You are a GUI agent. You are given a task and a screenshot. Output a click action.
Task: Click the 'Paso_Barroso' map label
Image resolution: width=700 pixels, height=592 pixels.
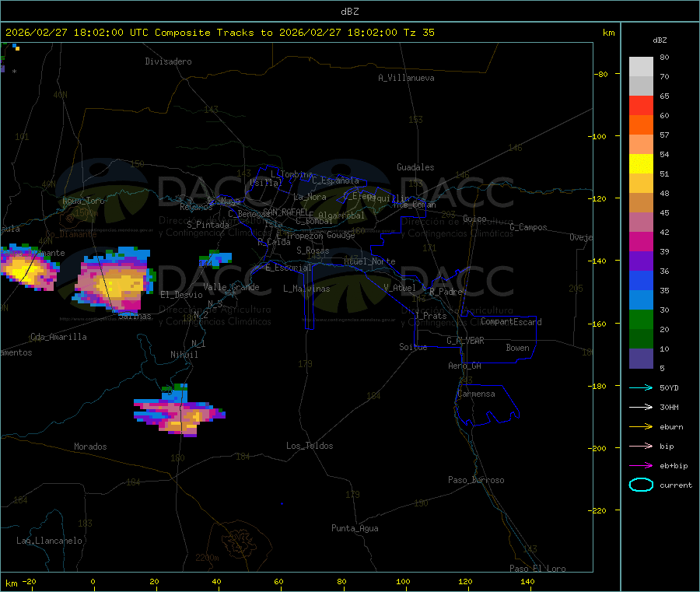coord(476,480)
